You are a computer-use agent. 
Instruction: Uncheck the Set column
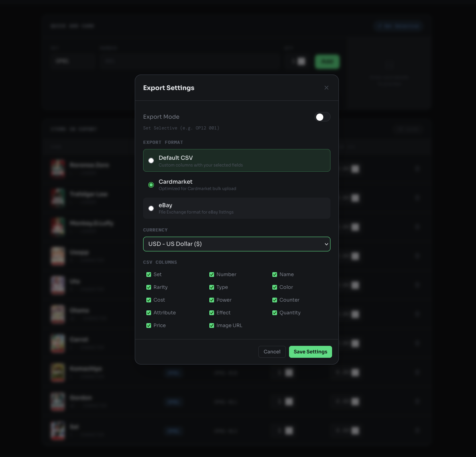[149, 275]
